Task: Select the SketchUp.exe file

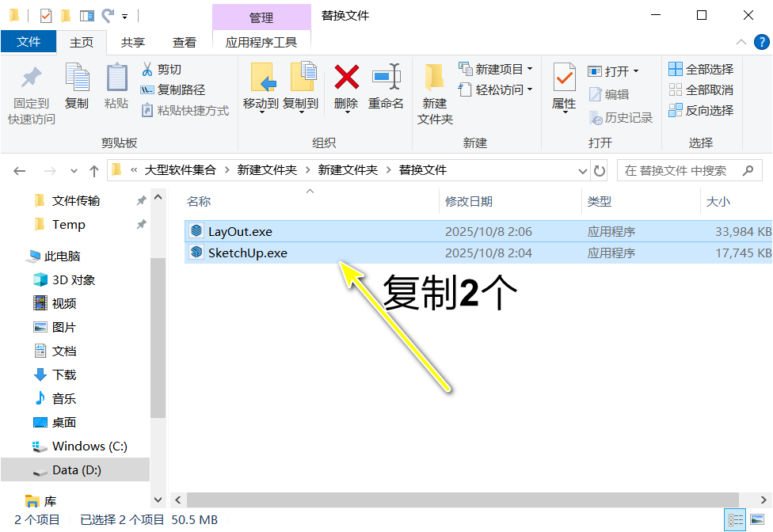Action: coord(478,253)
